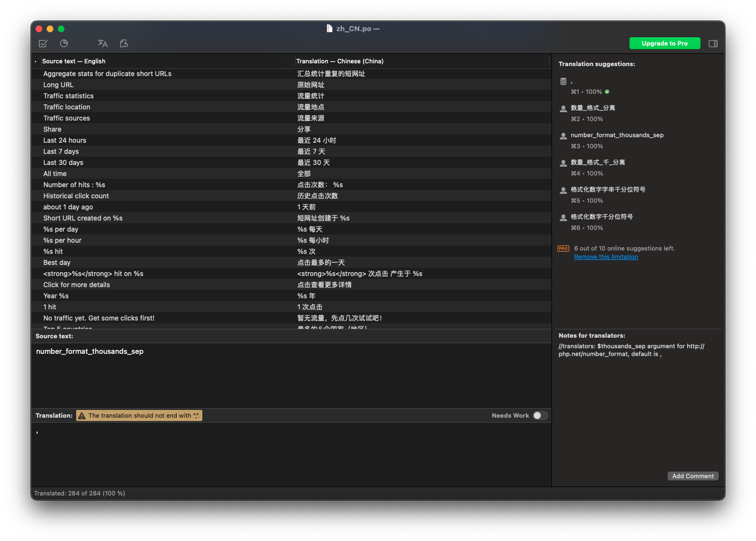Viewport: 756px width, 541px height.
Task: Click the warning triangle in translation notice
Action: pos(82,415)
